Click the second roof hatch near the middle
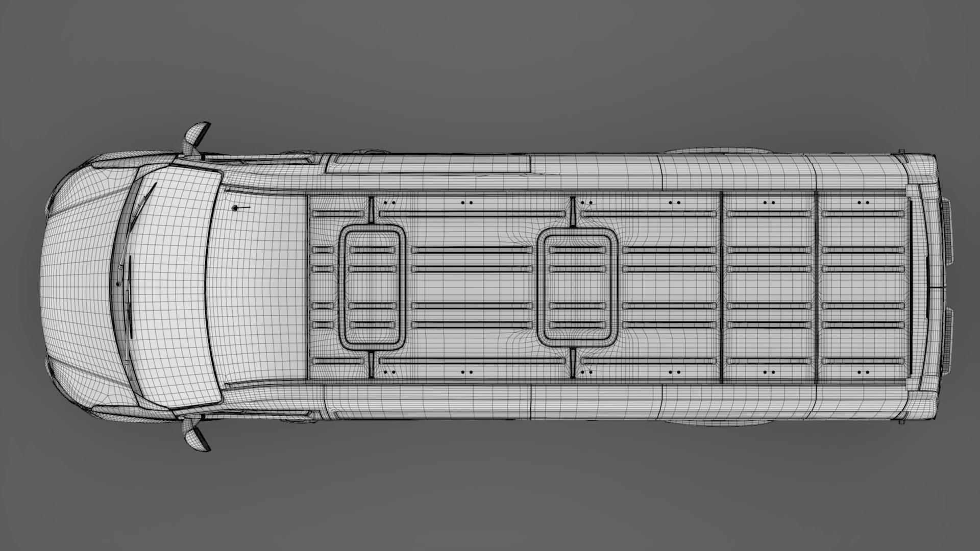980x551 pixels. [578, 287]
